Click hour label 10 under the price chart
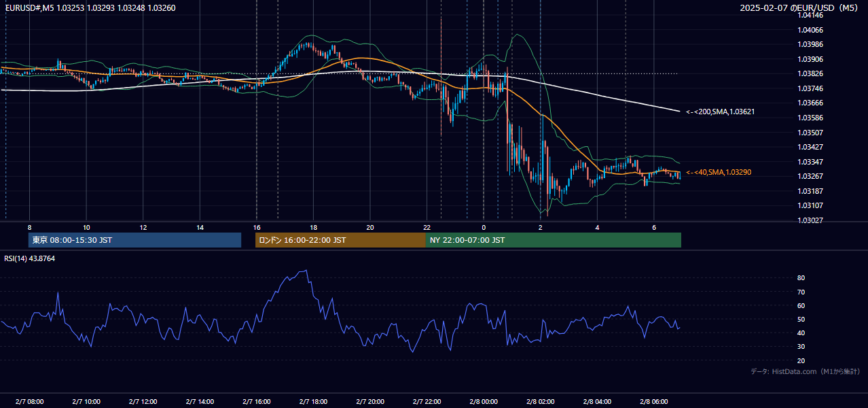 86,227
